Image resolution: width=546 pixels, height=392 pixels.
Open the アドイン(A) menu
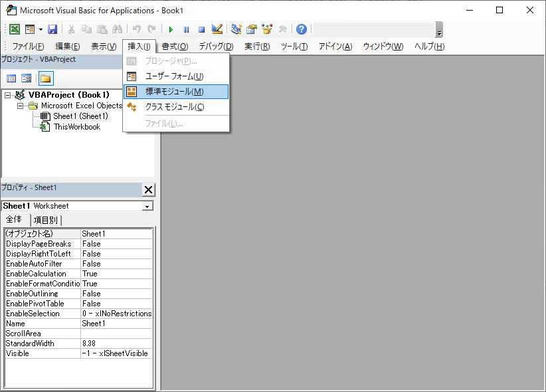coord(335,47)
